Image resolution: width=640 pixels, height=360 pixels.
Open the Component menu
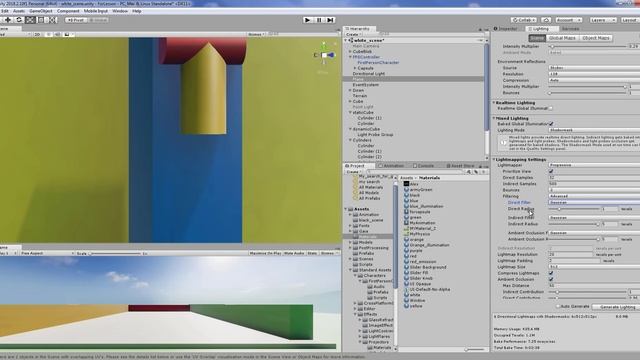tap(68, 11)
